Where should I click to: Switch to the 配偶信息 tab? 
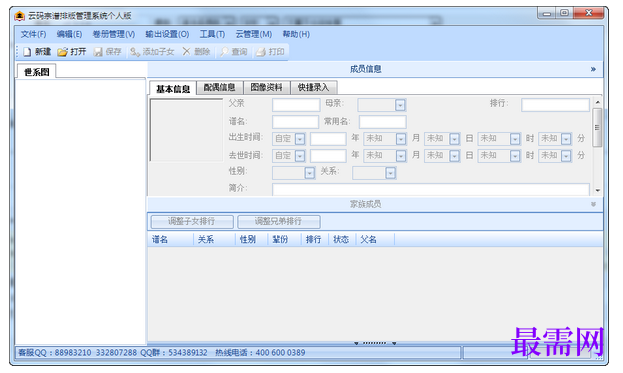click(x=219, y=87)
